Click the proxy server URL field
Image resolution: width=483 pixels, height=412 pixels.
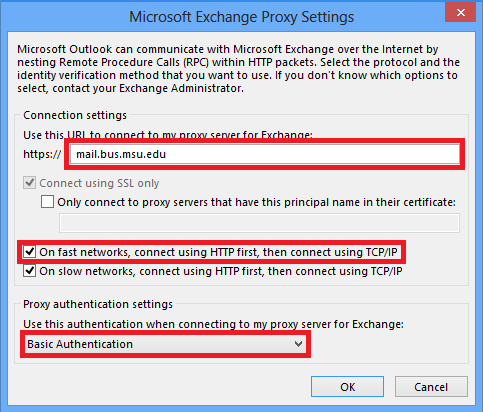(x=265, y=154)
